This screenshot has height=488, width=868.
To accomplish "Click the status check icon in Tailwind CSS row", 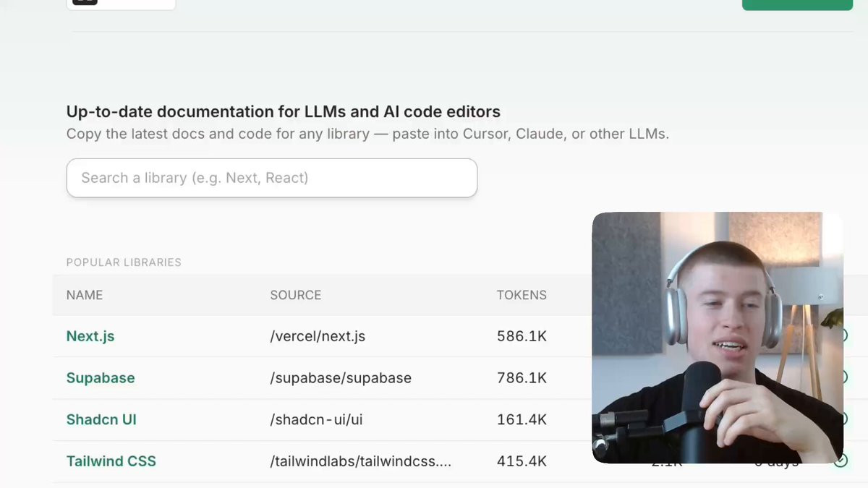I will pyautogui.click(x=841, y=461).
